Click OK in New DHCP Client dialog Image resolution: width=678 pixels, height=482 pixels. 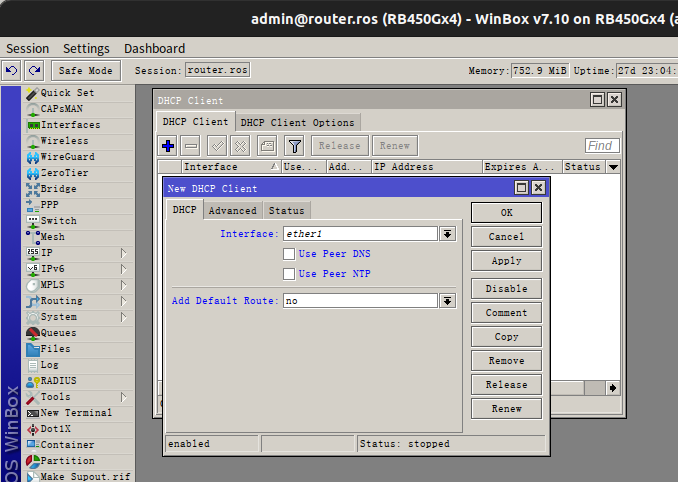pyautogui.click(x=506, y=213)
